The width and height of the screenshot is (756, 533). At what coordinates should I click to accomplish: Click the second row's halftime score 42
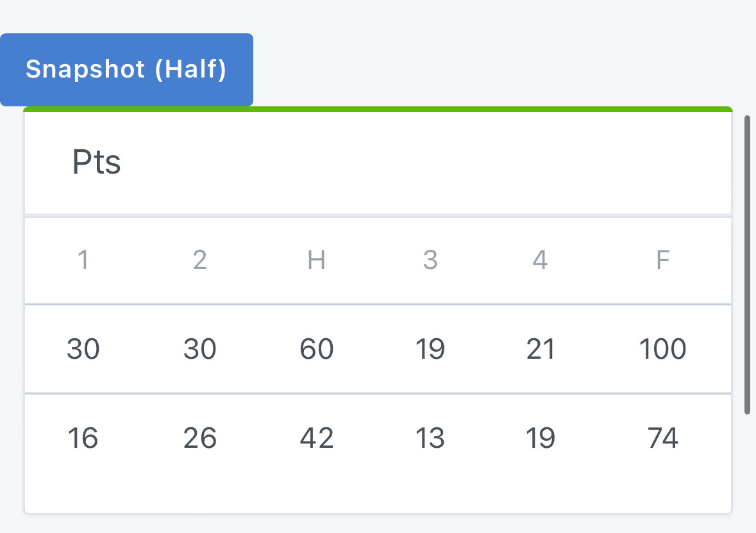[x=316, y=438]
